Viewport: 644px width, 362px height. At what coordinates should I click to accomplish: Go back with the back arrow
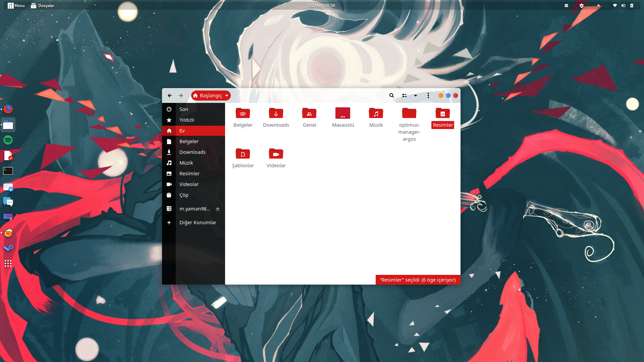click(x=170, y=96)
